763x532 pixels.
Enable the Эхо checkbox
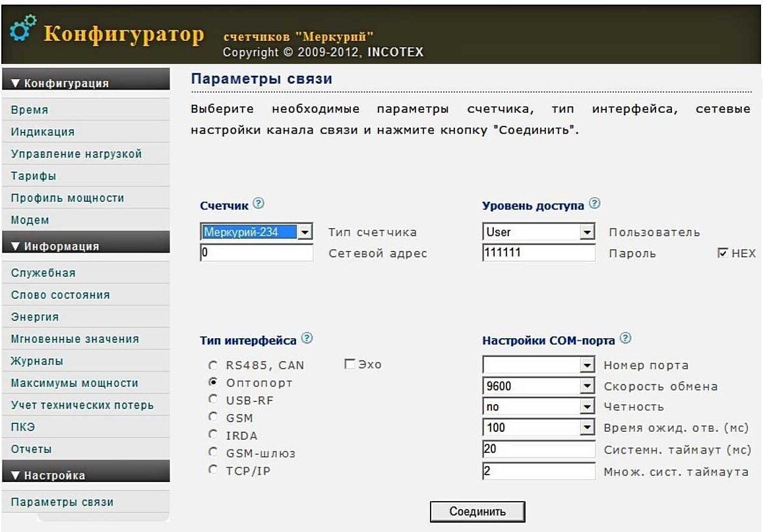pyautogui.click(x=349, y=364)
